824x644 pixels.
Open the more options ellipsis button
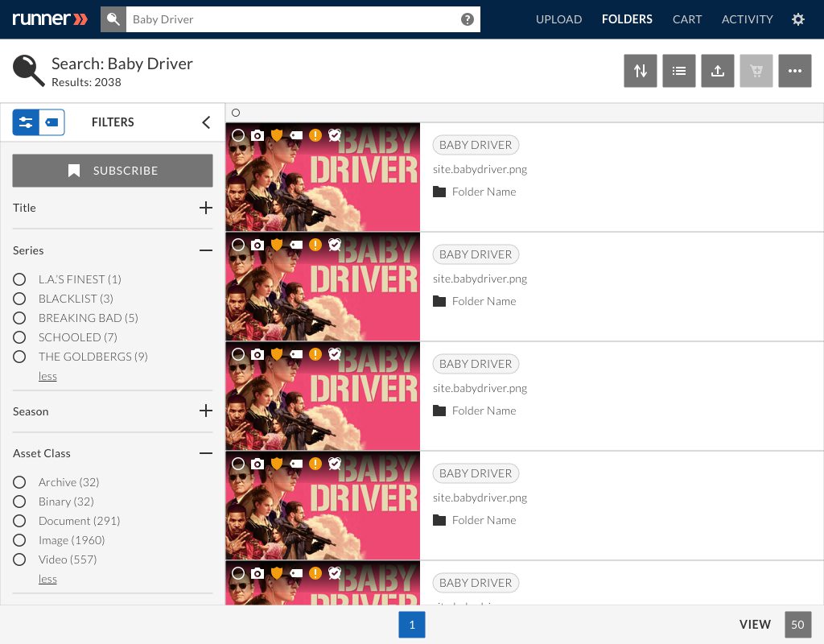click(795, 71)
